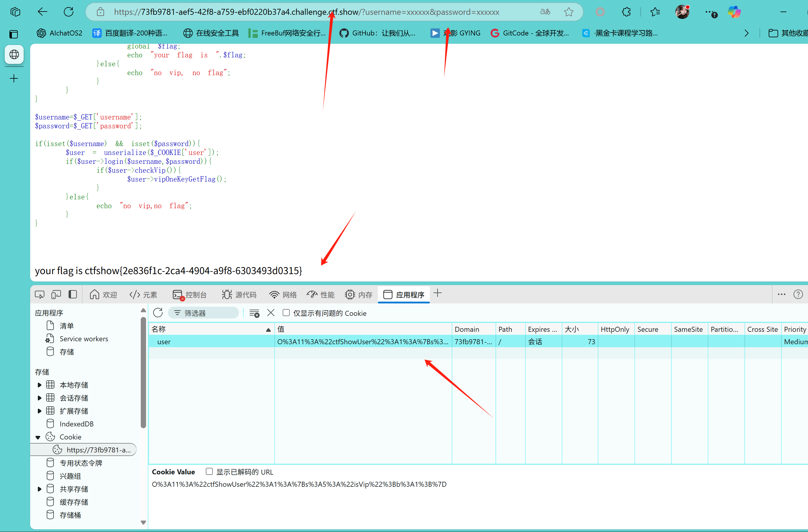Expand the 本地存储 tree node
Image resolution: width=808 pixels, height=532 pixels.
(39, 385)
